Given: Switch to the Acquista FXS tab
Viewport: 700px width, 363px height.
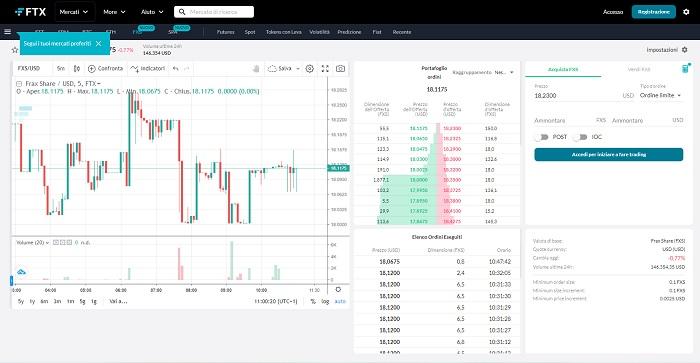Looking at the screenshot, I should tap(563, 69).
